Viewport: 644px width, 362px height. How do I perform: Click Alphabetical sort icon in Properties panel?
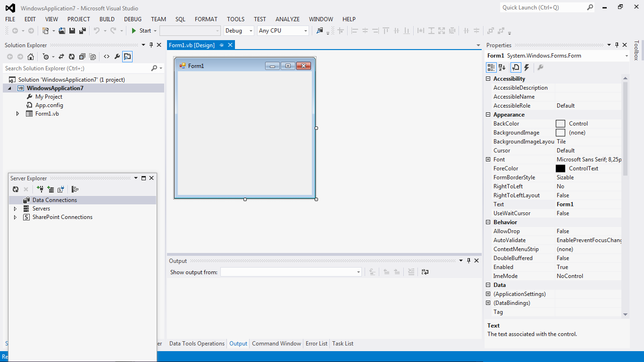[502, 67]
